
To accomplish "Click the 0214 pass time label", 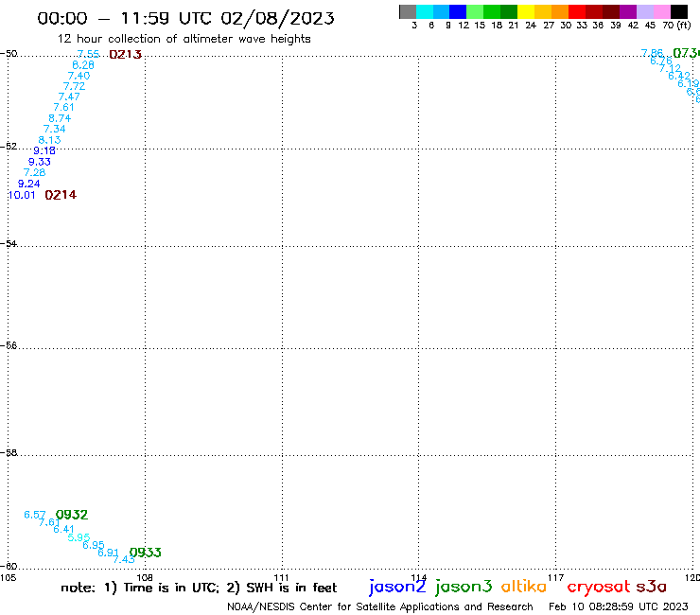I will 61,195.
